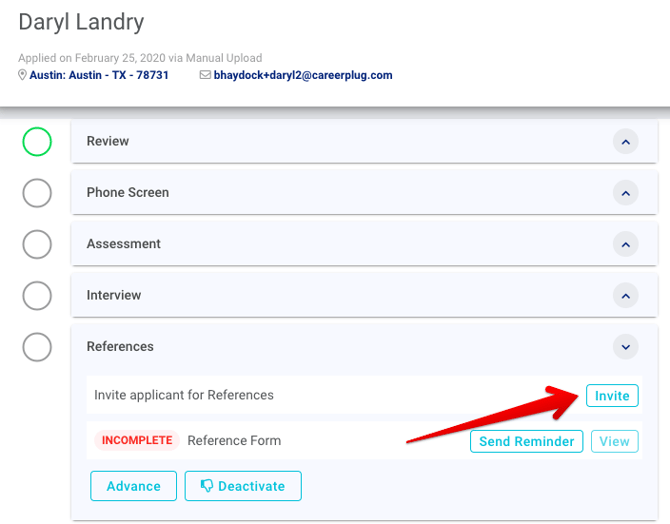Click the applicant email address link
670x524 pixels.
coord(302,75)
